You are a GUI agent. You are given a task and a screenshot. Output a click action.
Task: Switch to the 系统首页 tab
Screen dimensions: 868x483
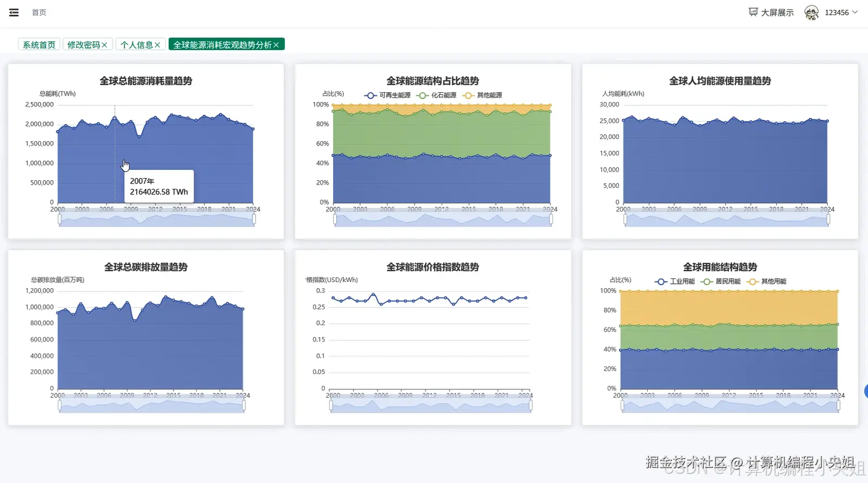click(39, 45)
